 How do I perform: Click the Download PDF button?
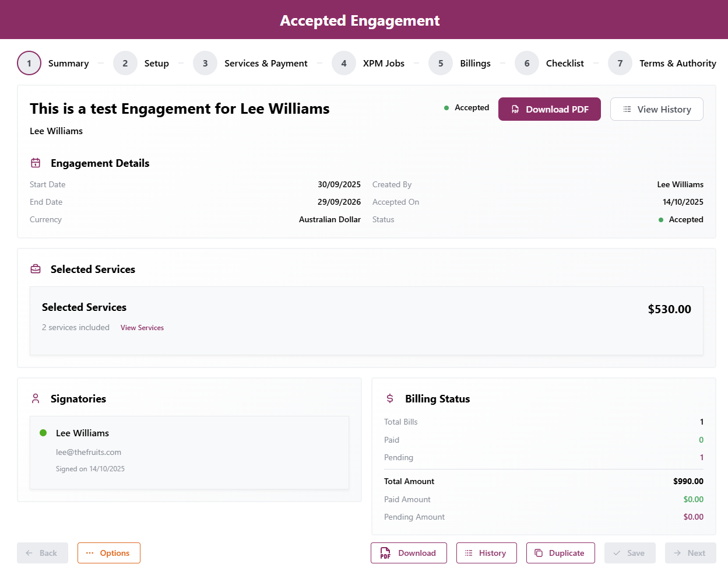pyautogui.click(x=549, y=109)
